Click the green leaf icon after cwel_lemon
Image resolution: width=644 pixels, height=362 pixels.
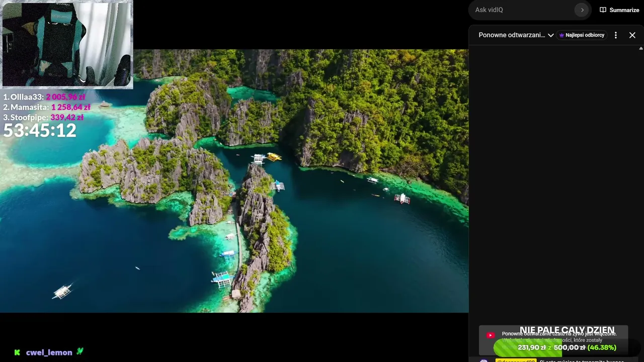click(80, 352)
